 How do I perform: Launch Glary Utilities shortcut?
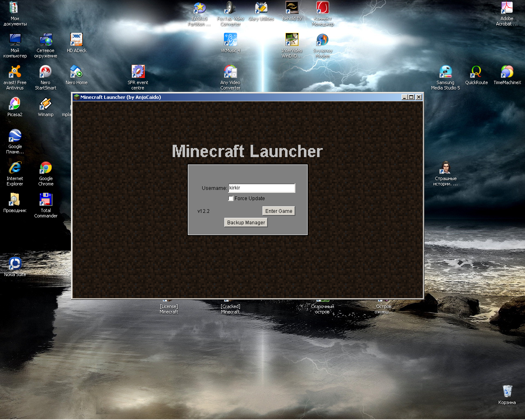click(x=261, y=11)
